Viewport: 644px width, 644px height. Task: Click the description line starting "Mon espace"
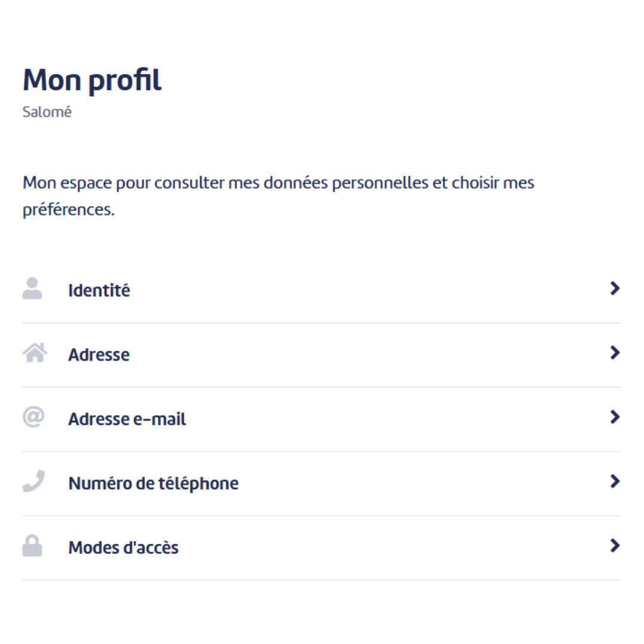(278, 182)
